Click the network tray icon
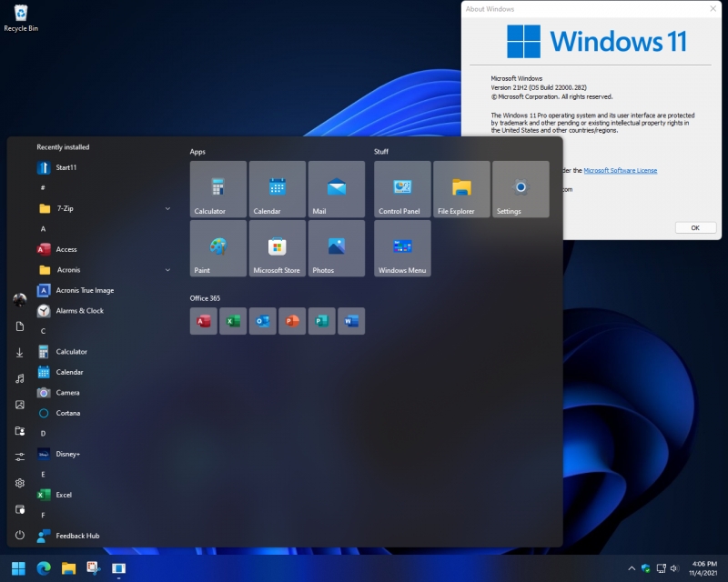This screenshot has height=582, width=728. [x=661, y=568]
